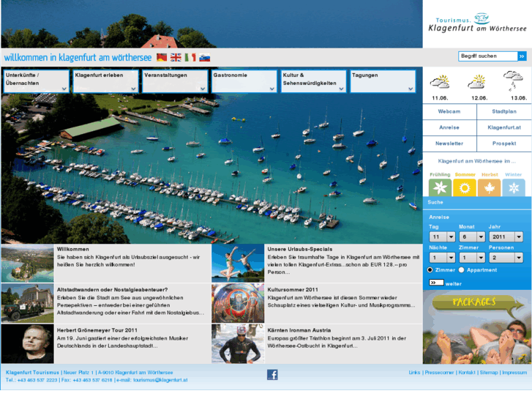This screenshot has width=532, height=399.
Task: Click the tourismus@klagenfurt.at email link
Action: click(x=160, y=380)
